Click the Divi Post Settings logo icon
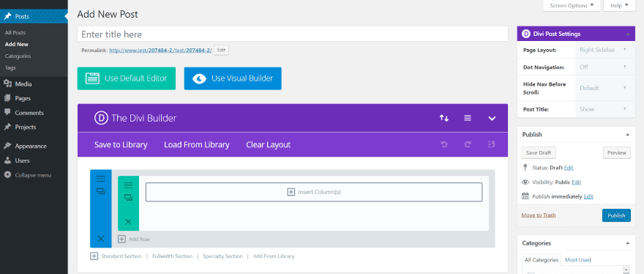 pyautogui.click(x=525, y=34)
